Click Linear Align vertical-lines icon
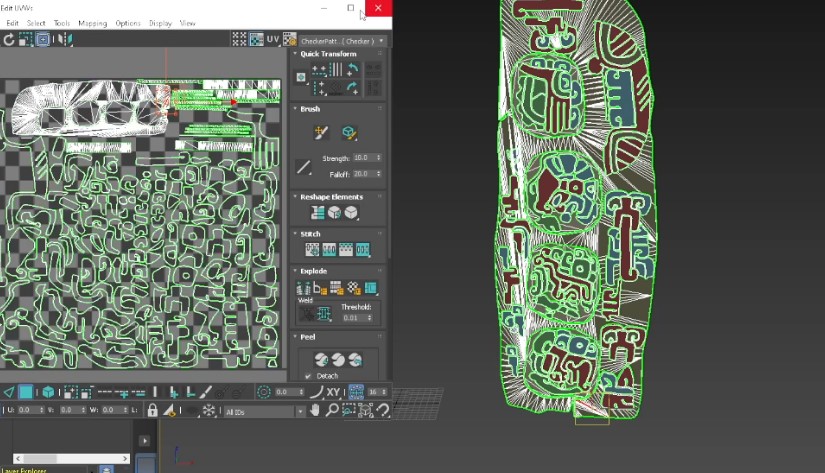 click(x=335, y=69)
